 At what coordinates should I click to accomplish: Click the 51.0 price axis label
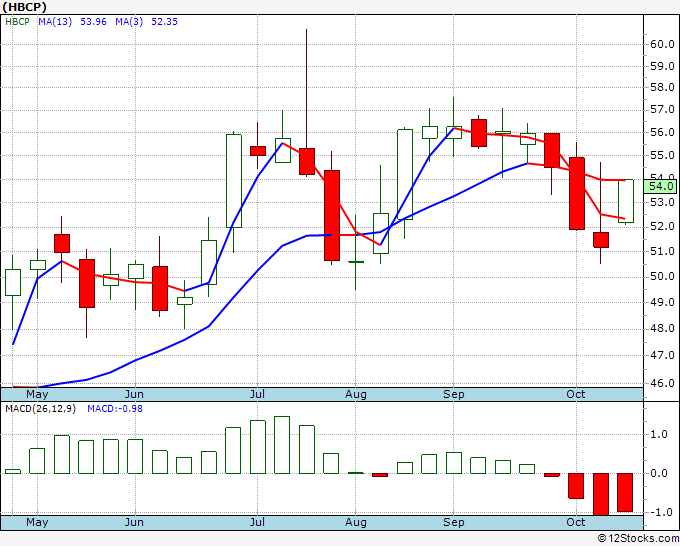coord(662,252)
